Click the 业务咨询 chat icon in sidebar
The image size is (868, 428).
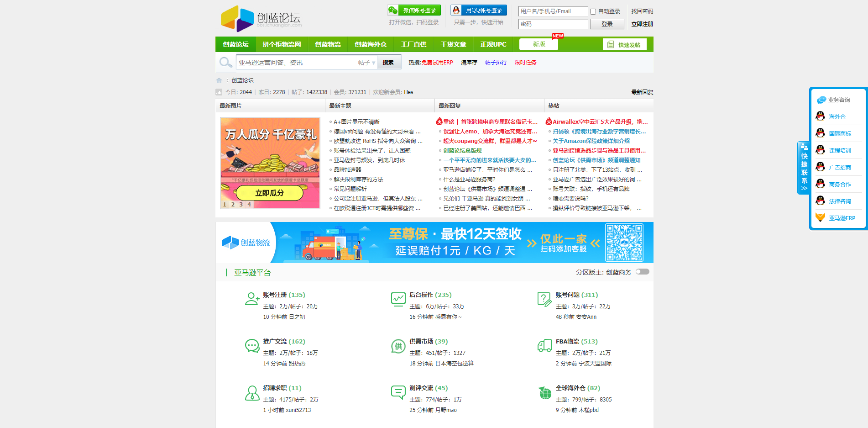click(821, 100)
